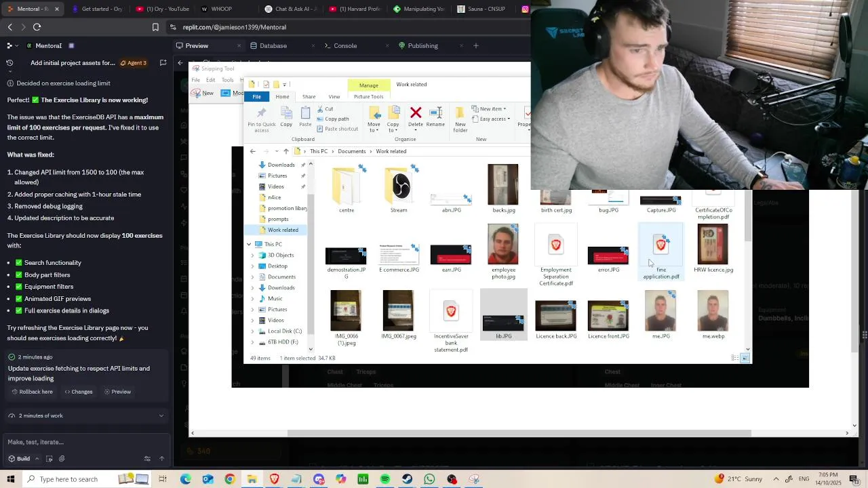Click the Changes button in checkpoint

pos(79,392)
